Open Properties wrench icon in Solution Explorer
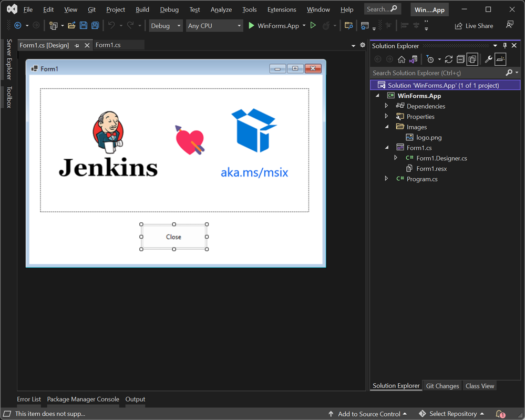 tap(489, 59)
